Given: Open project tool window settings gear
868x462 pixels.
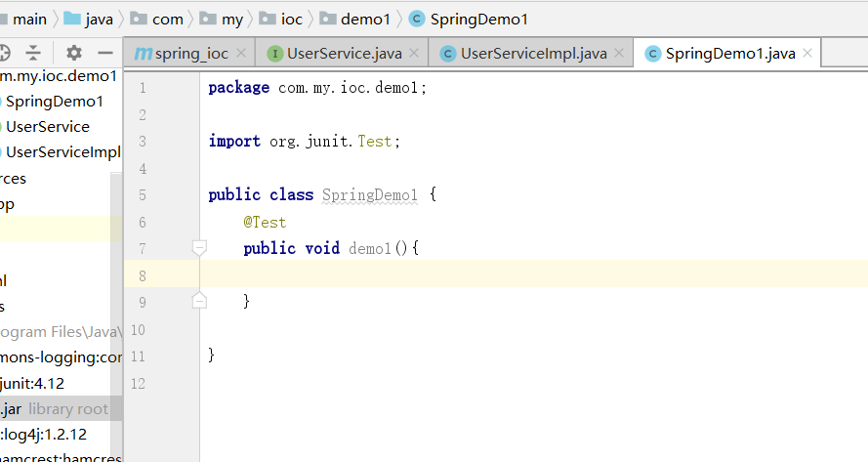Looking at the screenshot, I should [73, 53].
